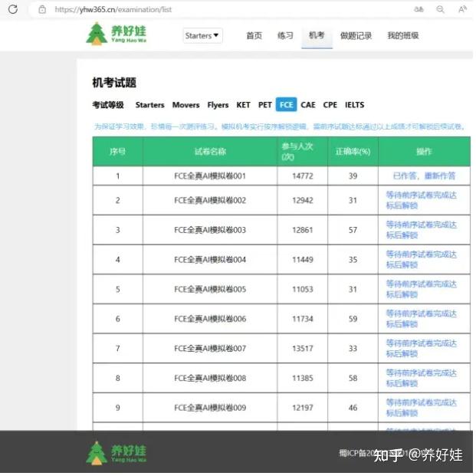Click accuracy value 46 in row 9

tap(353, 408)
